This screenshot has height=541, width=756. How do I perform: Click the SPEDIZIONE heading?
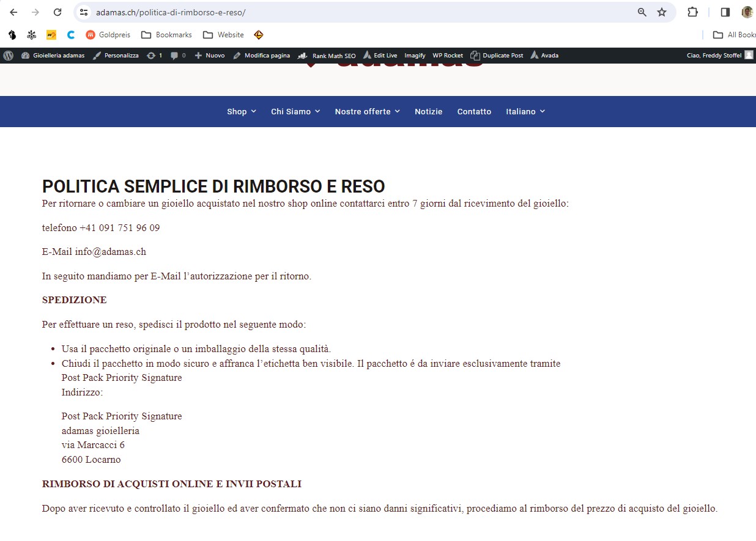point(75,300)
